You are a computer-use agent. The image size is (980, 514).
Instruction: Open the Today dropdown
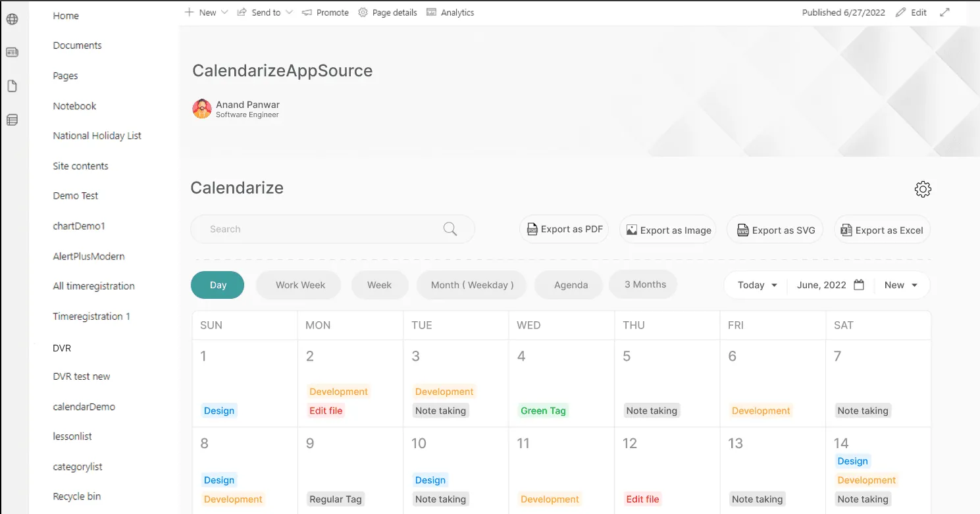757,285
